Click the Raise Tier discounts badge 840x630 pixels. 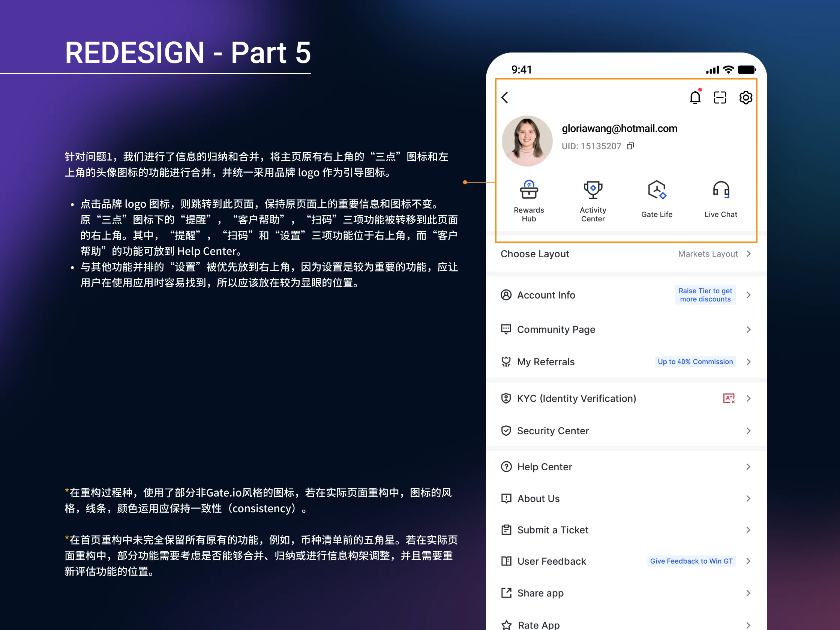(x=705, y=295)
